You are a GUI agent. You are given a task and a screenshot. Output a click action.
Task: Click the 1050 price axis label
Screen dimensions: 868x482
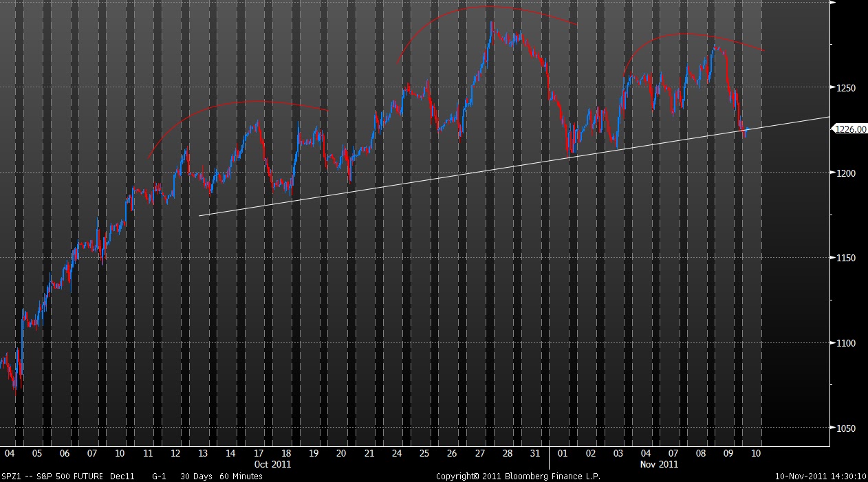[845, 428]
